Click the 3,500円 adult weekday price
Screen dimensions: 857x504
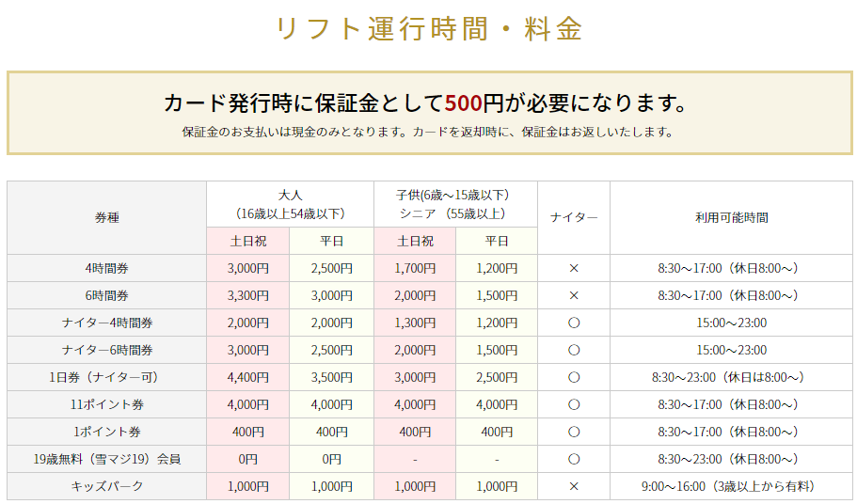click(x=332, y=378)
